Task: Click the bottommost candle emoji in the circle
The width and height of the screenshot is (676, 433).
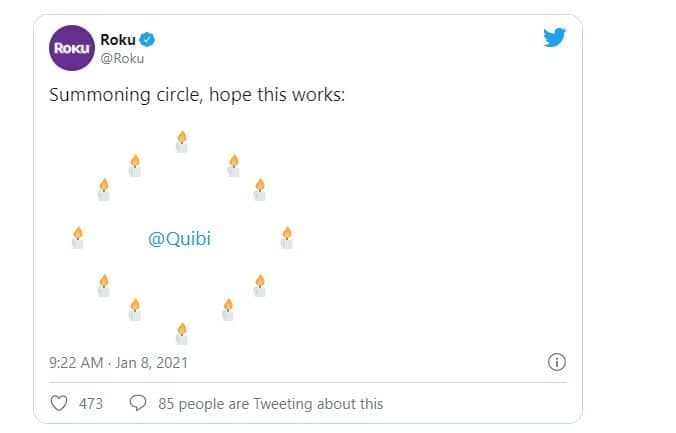Action: pos(182,333)
